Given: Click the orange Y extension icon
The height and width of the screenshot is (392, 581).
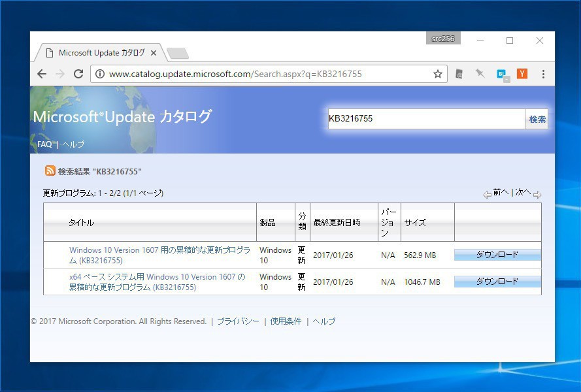Looking at the screenshot, I should pos(522,74).
